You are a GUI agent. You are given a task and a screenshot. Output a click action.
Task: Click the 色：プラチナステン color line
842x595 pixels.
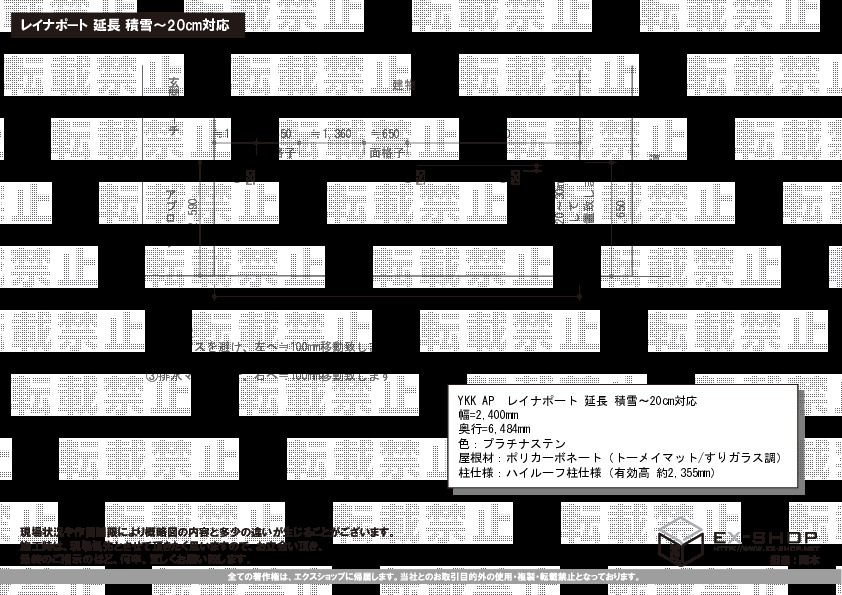point(511,442)
